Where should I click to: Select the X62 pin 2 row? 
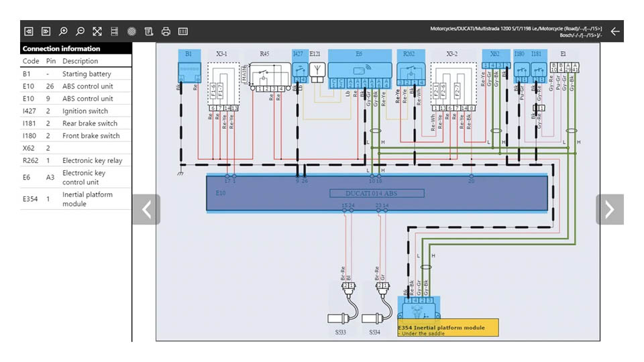point(76,147)
